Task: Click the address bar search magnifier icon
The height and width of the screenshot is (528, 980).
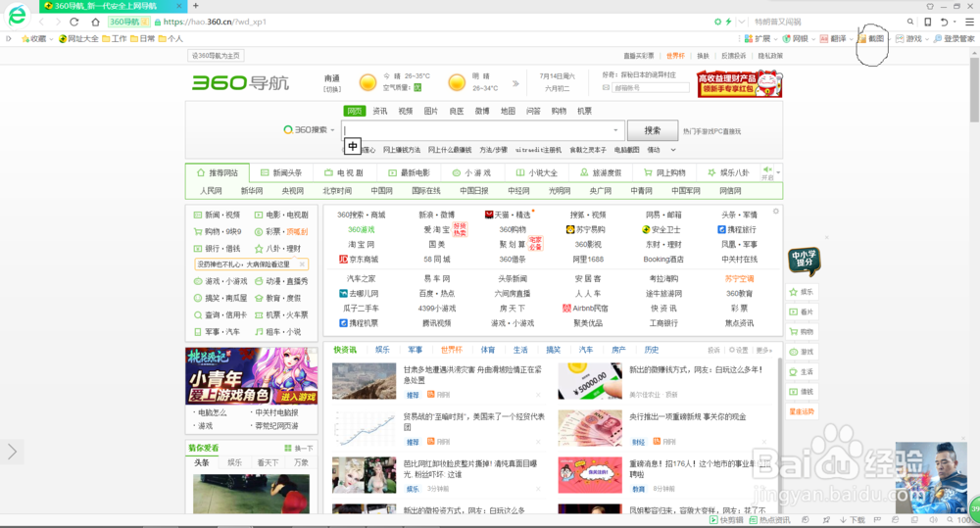Action: (910, 22)
